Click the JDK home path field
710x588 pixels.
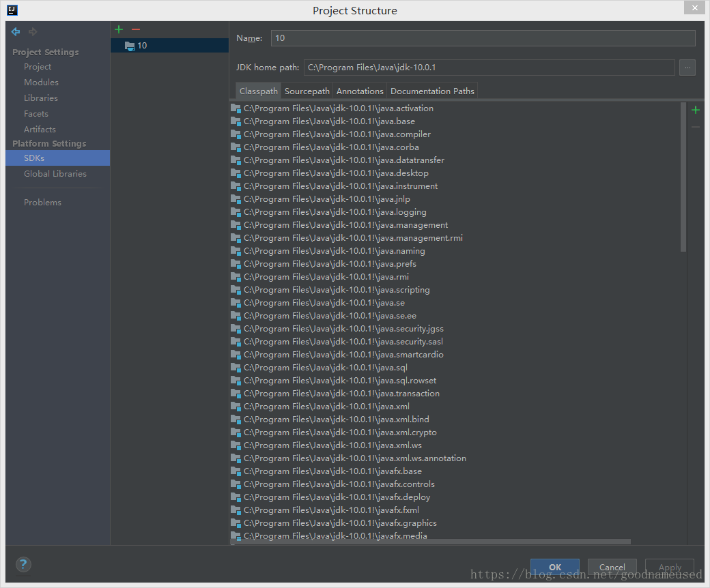pyautogui.click(x=489, y=68)
